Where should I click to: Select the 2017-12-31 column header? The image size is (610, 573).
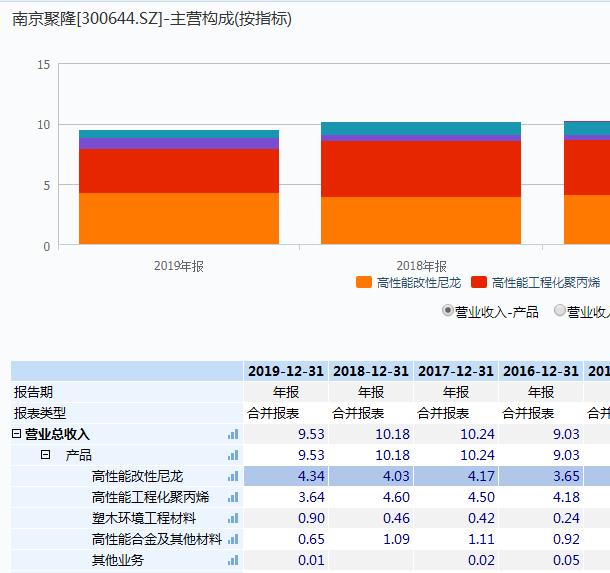pos(455,371)
